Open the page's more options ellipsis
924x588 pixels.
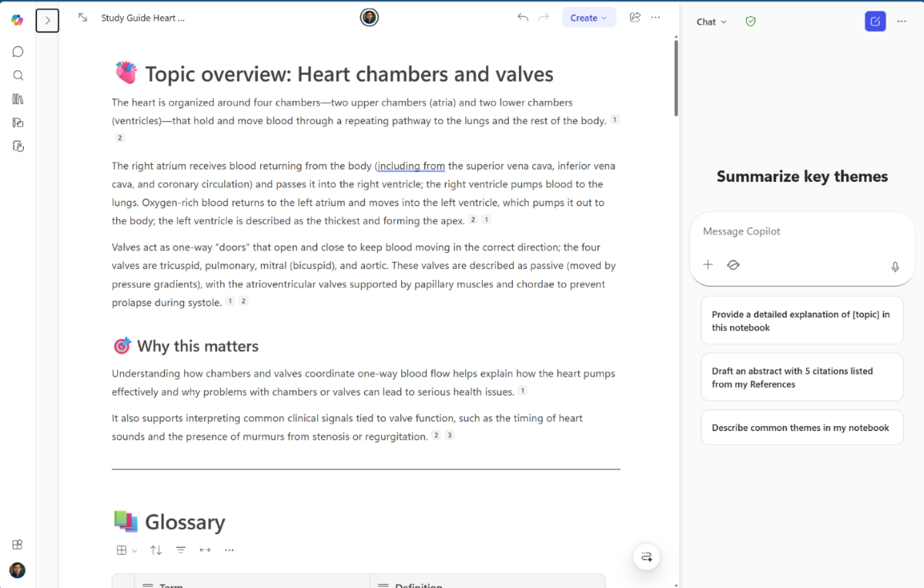[656, 18]
